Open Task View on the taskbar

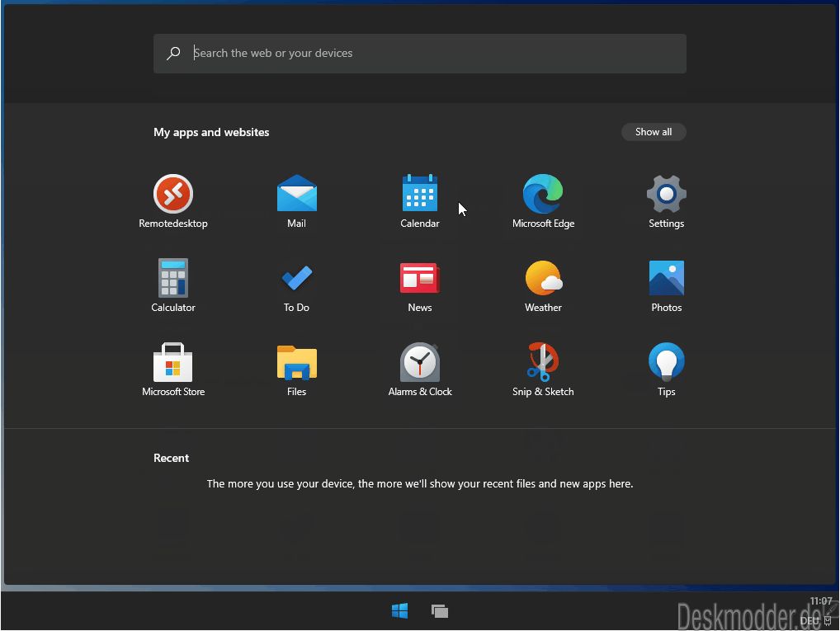click(439, 610)
